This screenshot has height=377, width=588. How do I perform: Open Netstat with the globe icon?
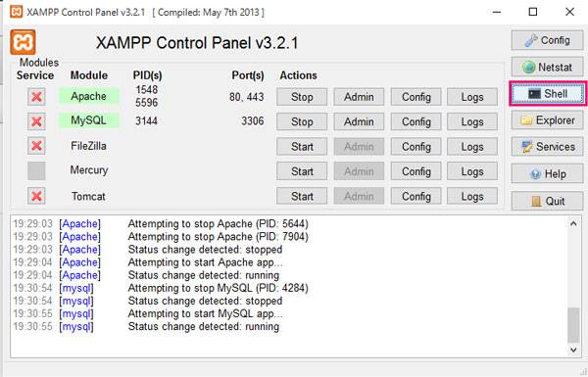547,68
